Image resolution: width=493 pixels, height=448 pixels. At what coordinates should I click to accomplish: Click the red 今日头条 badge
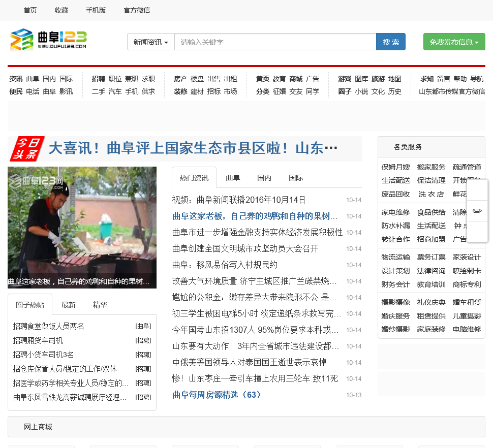click(27, 149)
